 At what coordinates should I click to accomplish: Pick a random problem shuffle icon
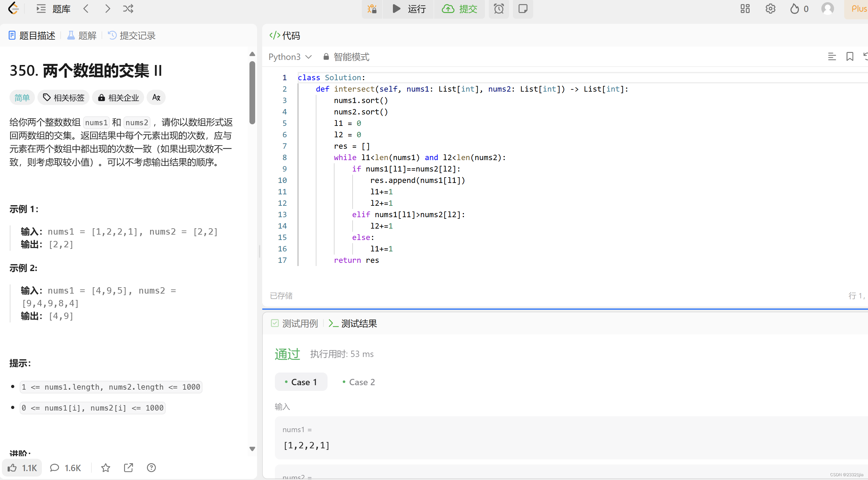[128, 9]
